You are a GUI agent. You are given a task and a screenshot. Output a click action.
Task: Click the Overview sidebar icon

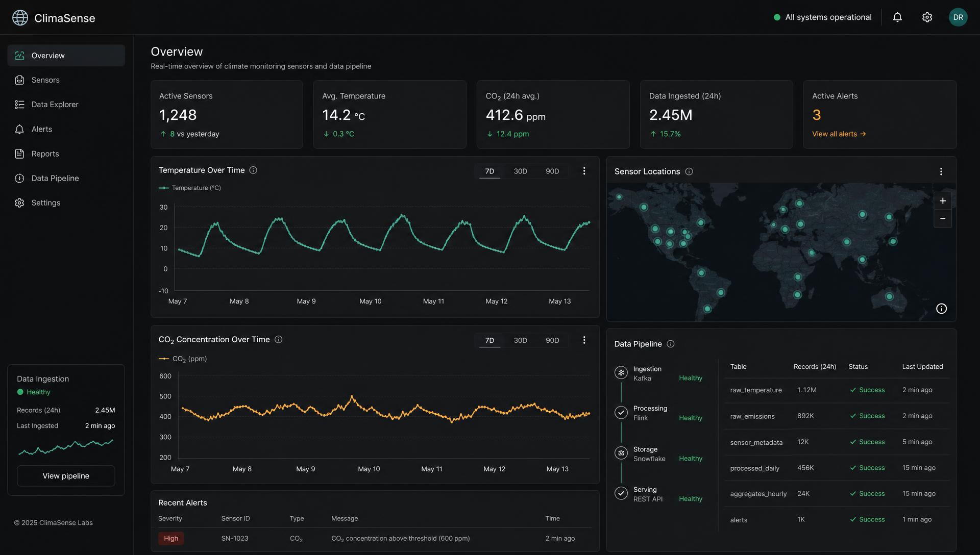(19, 56)
